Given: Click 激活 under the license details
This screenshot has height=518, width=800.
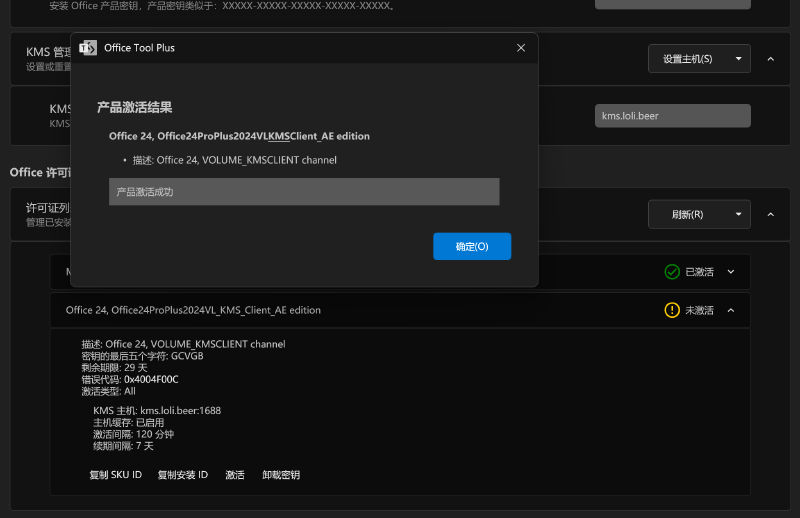Looking at the screenshot, I should coord(235,475).
